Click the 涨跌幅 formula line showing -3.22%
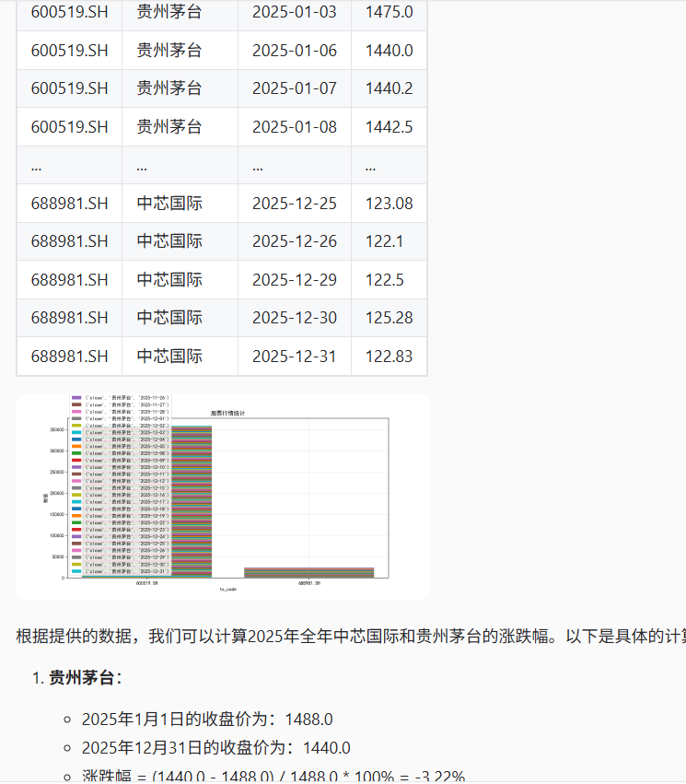Viewport: 686px width, 784px height. pos(273,777)
